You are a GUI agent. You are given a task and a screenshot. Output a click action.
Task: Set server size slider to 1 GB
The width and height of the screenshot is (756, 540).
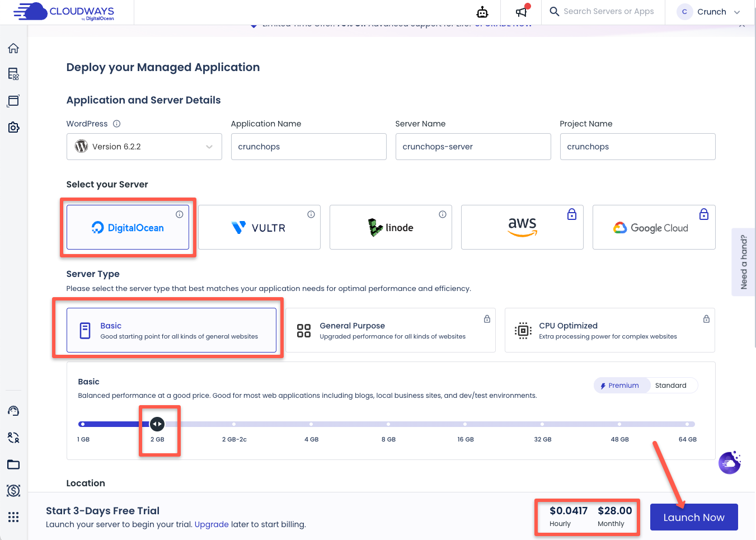tap(83, 424)
